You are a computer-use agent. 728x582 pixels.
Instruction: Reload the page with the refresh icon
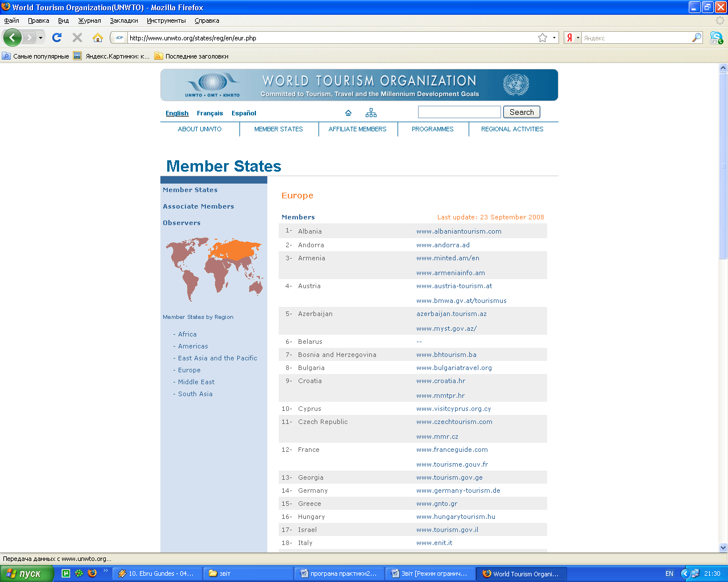tap(57, 38)
